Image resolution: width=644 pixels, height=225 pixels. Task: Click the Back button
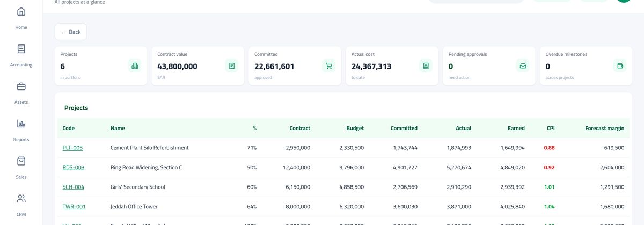pos(71,32)
